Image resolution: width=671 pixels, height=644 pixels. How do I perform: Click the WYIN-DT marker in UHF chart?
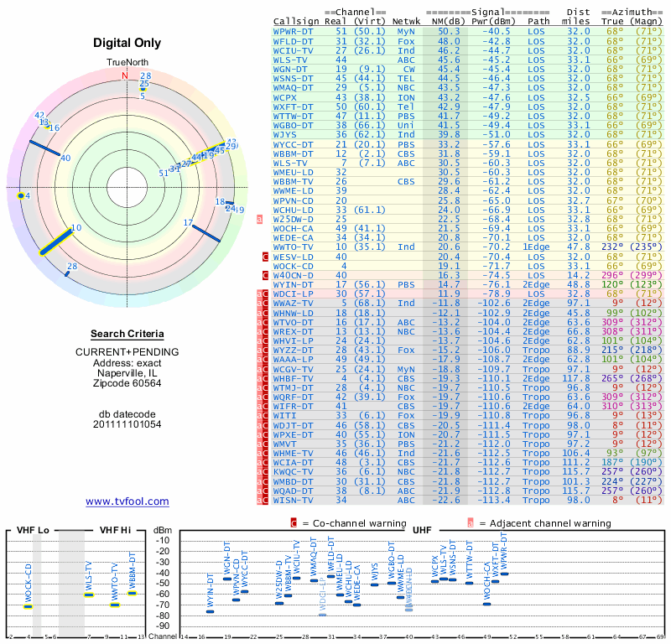(x=210, y=611)
